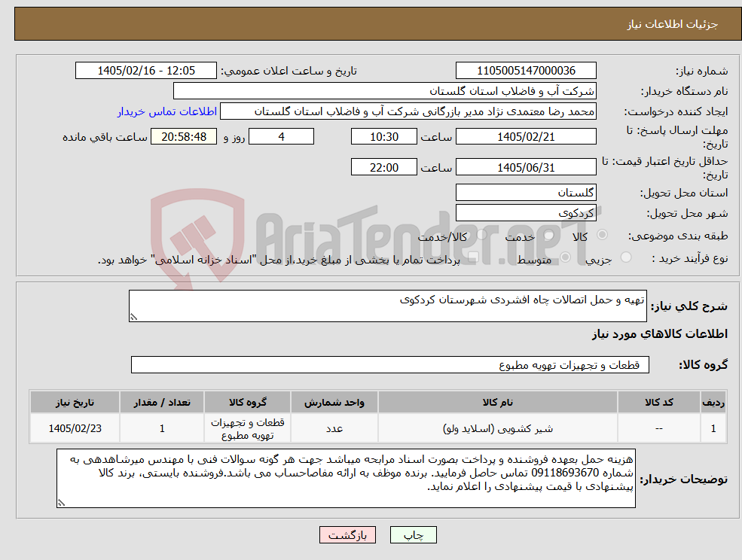Click item name cell شیر کشویی (اسلاید ولو)

[x=497, y=428]
